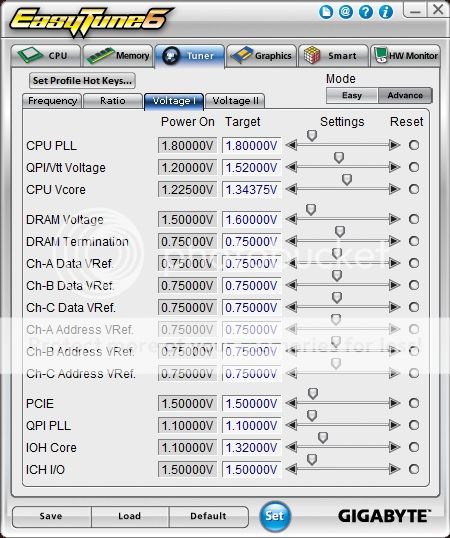The width and height of the screenshot is (450, 538).
Task: Open the CPU tab
Action: click(46, 56)
